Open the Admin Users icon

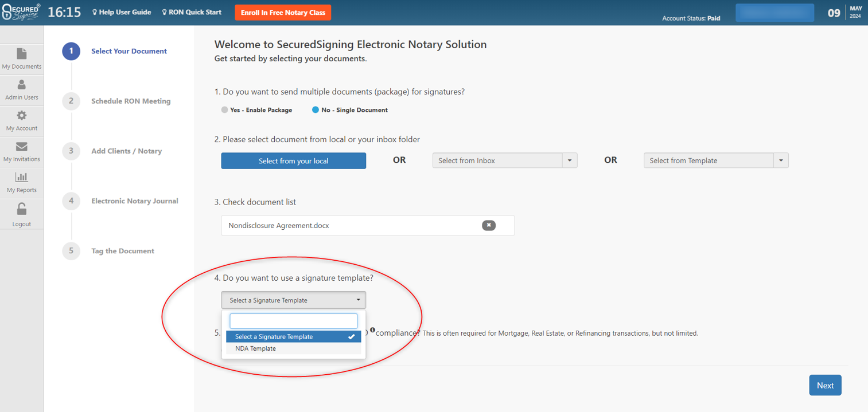tap(21, 85)
